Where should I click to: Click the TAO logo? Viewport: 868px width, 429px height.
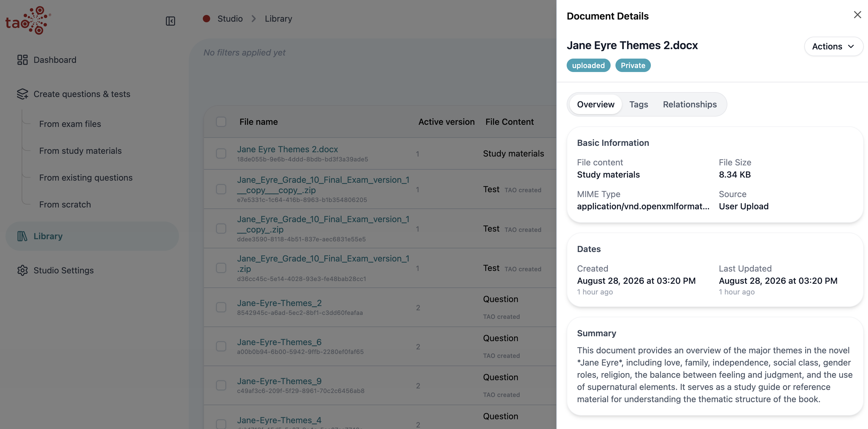click(28, 20)
